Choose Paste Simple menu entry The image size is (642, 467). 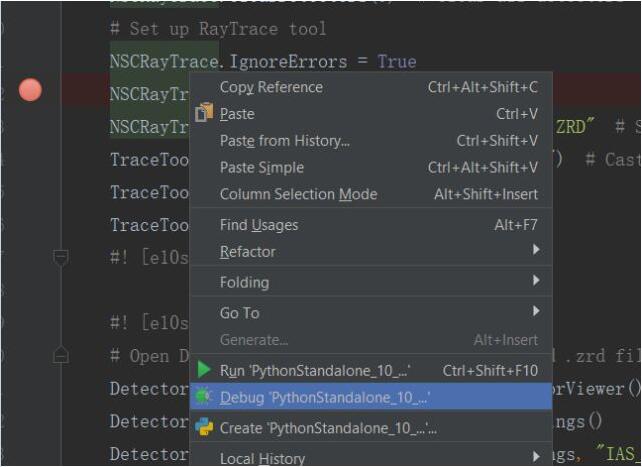click(261, 168)
